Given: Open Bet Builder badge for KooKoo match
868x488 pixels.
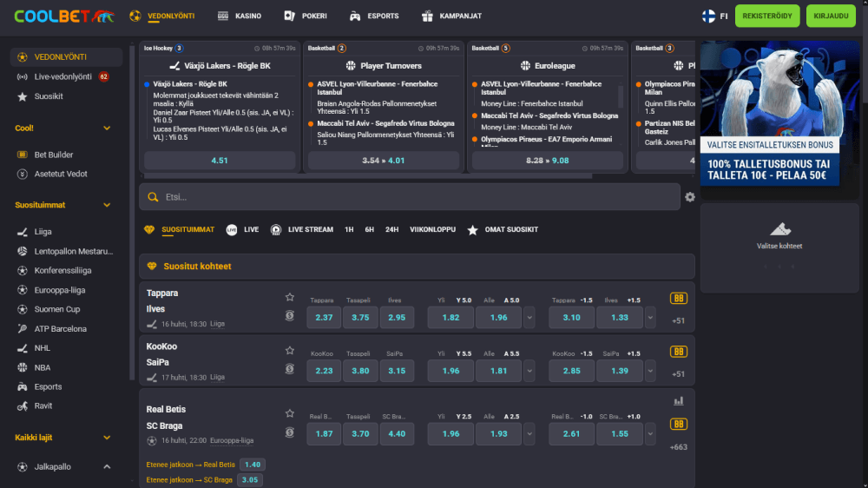Looking at the screenshot, I should (678, 352).
